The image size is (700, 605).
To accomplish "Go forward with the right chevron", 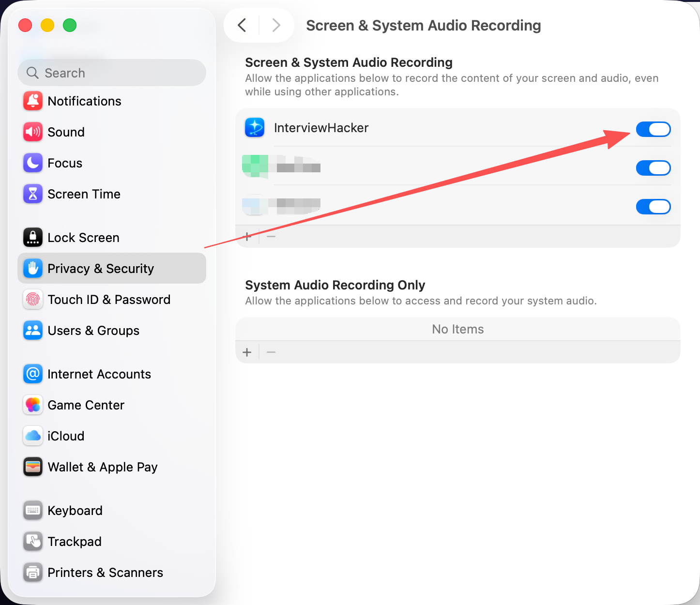I will tap(276, 25).
